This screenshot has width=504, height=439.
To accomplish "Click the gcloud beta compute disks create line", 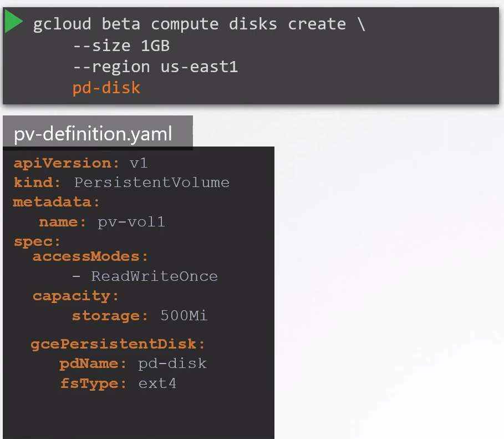I will coord(199,24).
